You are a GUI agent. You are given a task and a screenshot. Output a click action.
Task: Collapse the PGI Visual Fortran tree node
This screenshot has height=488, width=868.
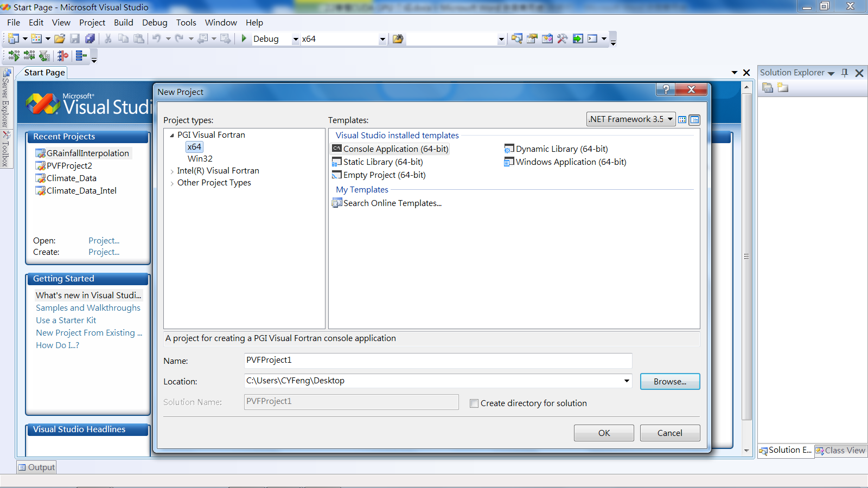coord(172,135)
